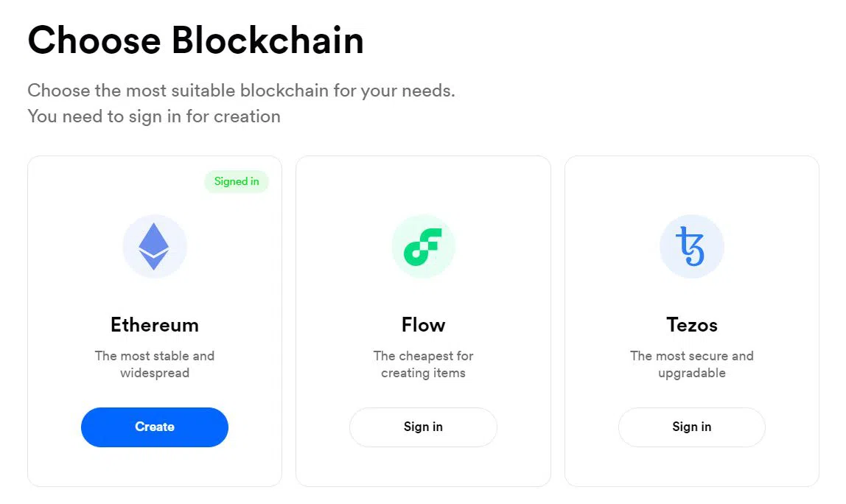Click empty area of Tezos card below Sign in
846x504 pixels.
pyautogui.click(x=692, y=466)
